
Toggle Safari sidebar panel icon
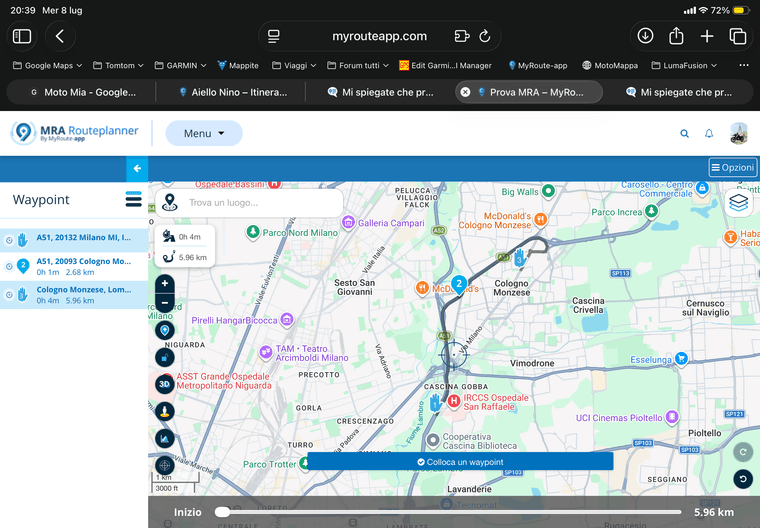22,36
